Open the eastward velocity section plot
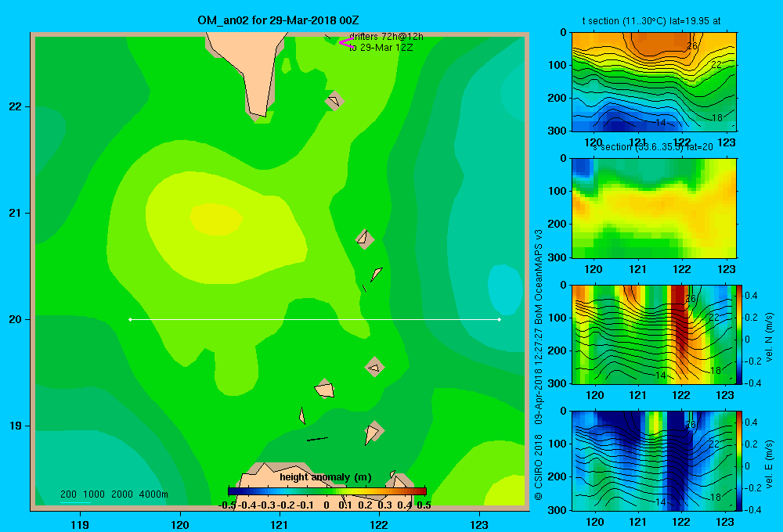783x532 pixels. (x=654, y=461)
